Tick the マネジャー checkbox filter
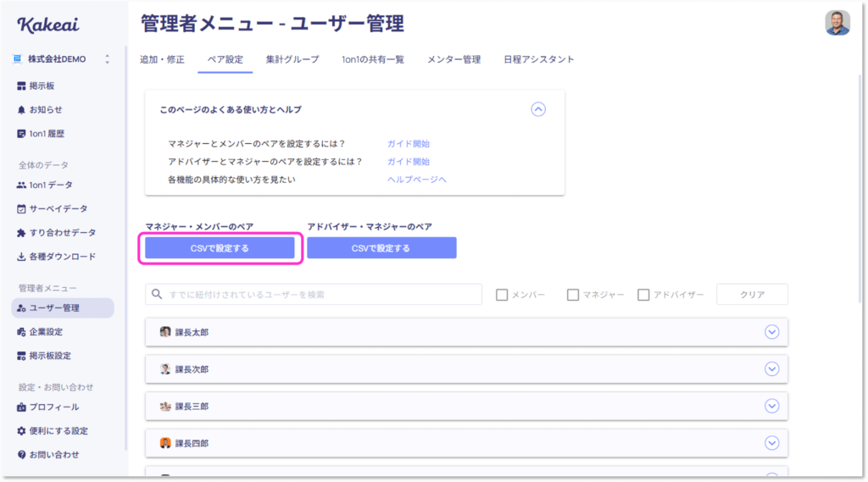The height and width of the screenshot is (482, 868). (572, 295)
